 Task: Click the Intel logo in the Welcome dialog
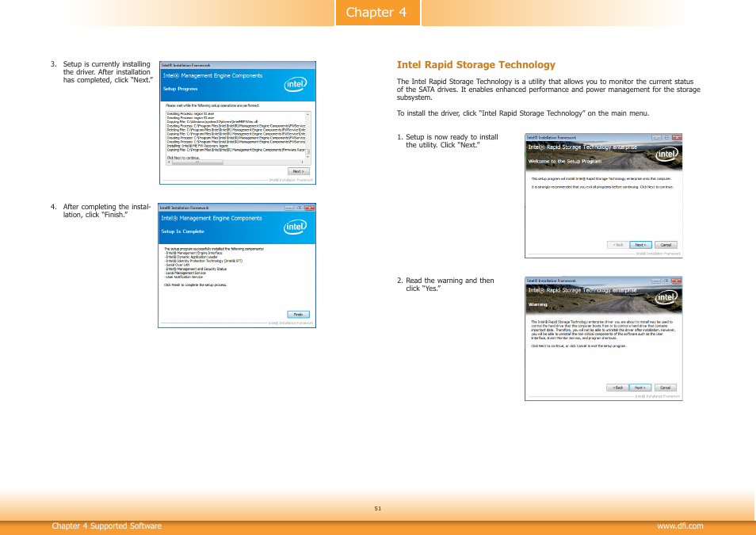[666, 154]
